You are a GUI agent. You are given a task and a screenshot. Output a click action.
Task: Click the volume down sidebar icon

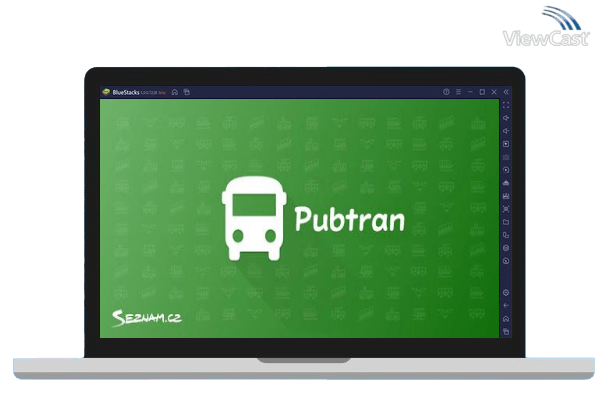(506, 131)
